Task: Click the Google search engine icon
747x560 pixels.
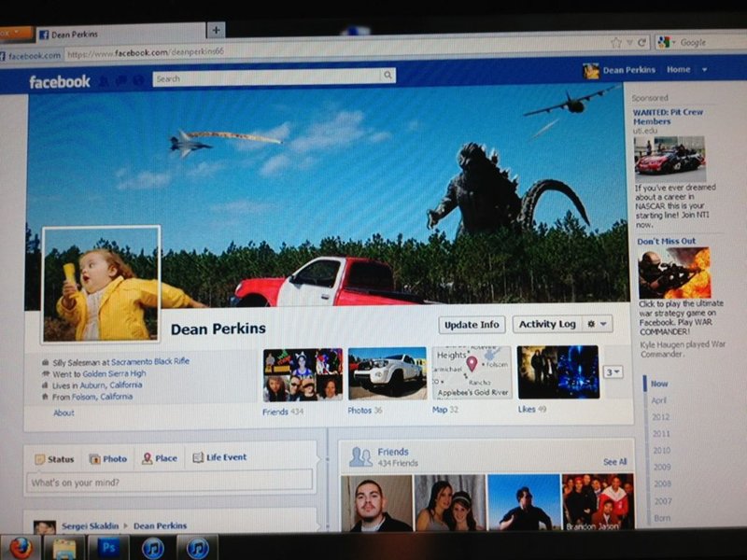Action: pos(663,42)
